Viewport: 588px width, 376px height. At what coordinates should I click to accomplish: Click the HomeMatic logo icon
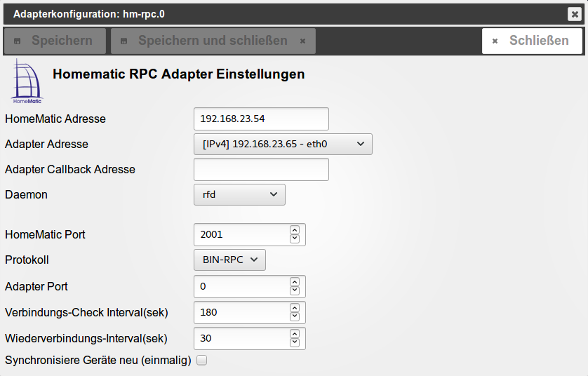pos(27,81)
